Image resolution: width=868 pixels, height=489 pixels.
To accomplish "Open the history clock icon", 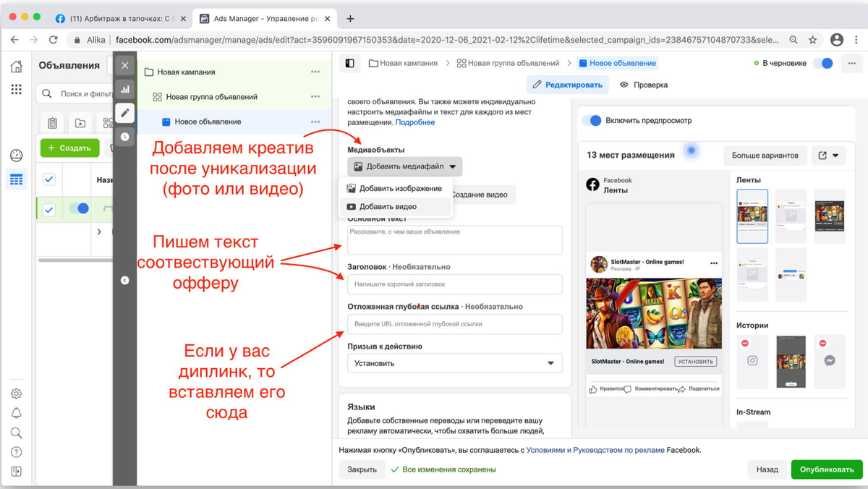I will tap(125, 136).
